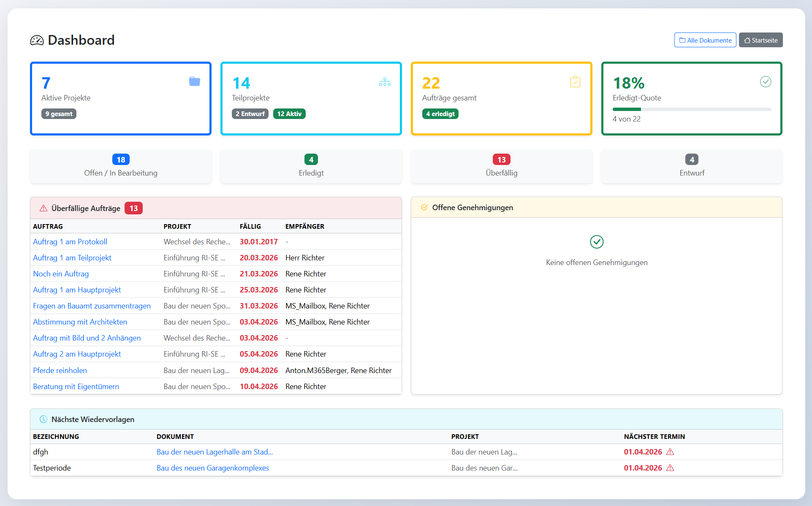
Task: Click the green checkmark in Offene Genehmigungen panel
Action: [596, 242]
